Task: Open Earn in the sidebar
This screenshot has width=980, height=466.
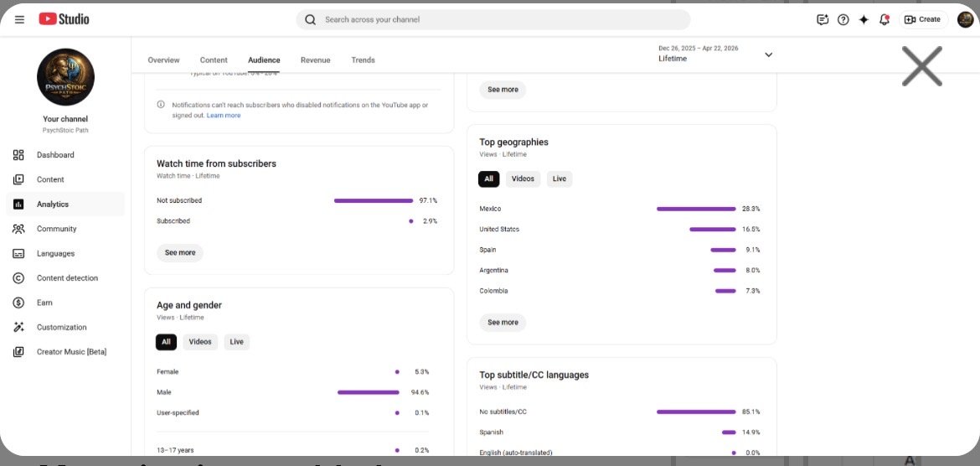Action: [x=65, y=303]
